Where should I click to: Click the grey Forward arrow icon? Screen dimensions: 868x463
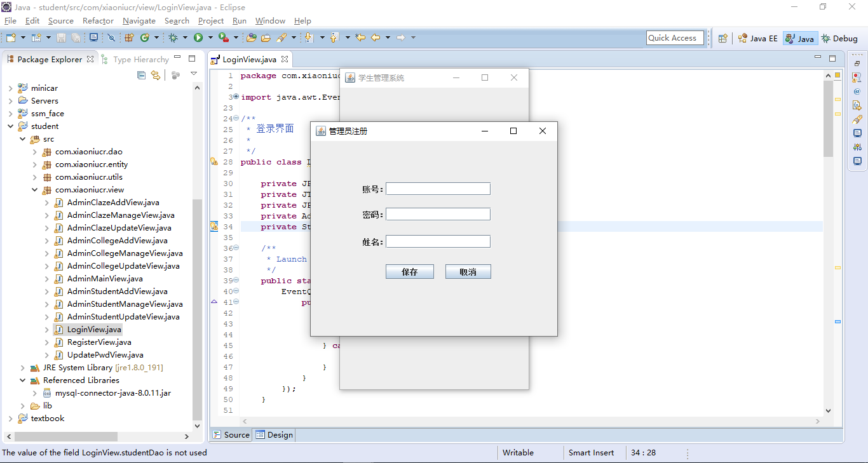point(401,38)
